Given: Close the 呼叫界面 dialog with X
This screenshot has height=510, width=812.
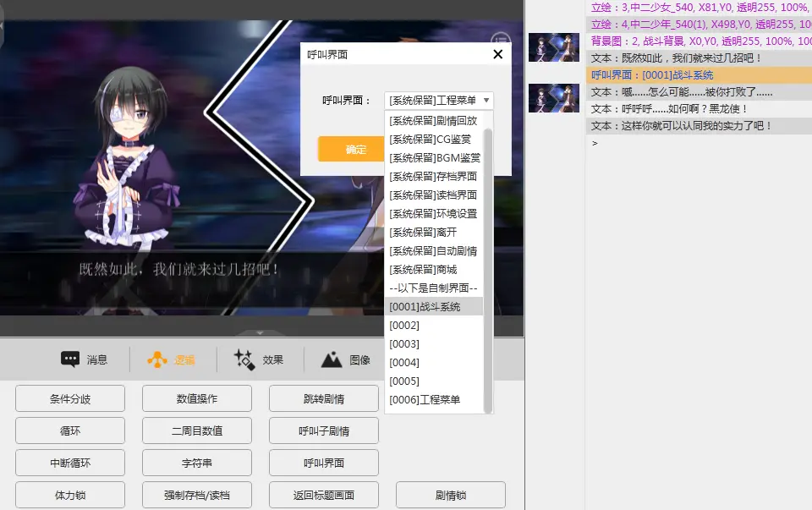Looking at the screenshot, I should click(497, 55).
